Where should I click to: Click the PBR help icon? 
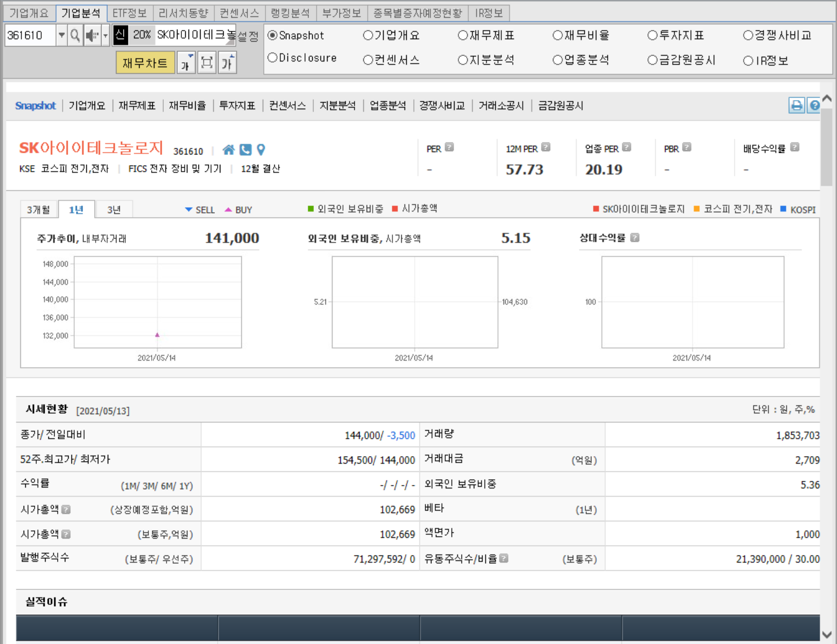(687, 147)
